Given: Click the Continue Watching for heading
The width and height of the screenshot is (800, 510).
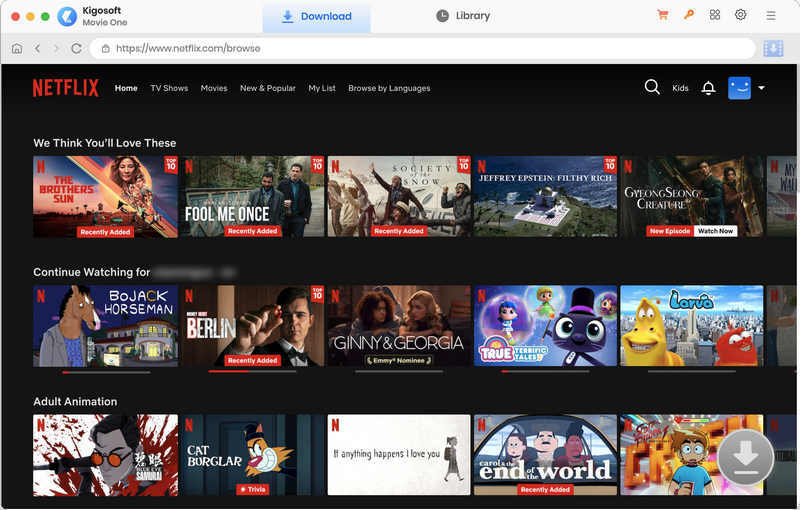Looking at the screenshot, I should 92,272.
